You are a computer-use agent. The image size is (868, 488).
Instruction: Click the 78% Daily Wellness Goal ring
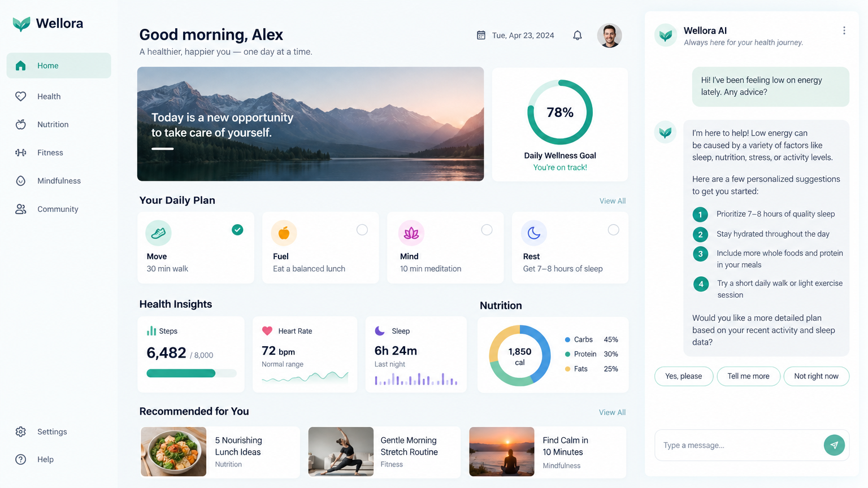coord(560,112)
